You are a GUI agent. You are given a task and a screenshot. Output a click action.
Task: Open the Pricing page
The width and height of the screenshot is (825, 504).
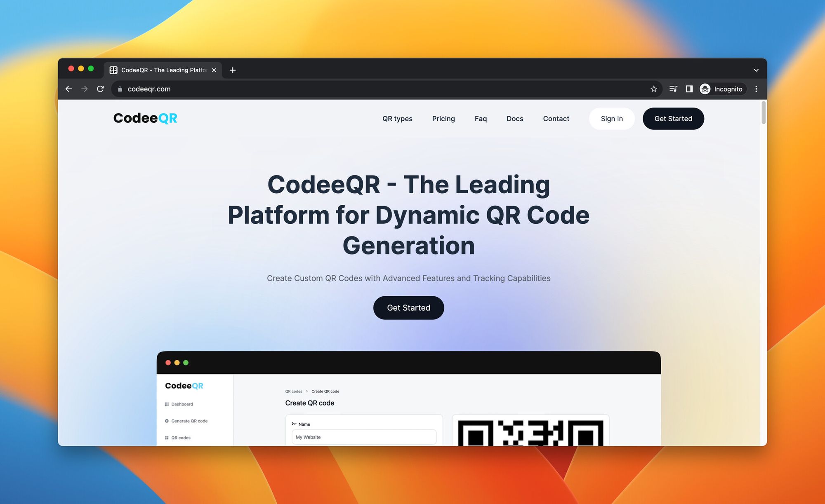click(x=444, y=118)
